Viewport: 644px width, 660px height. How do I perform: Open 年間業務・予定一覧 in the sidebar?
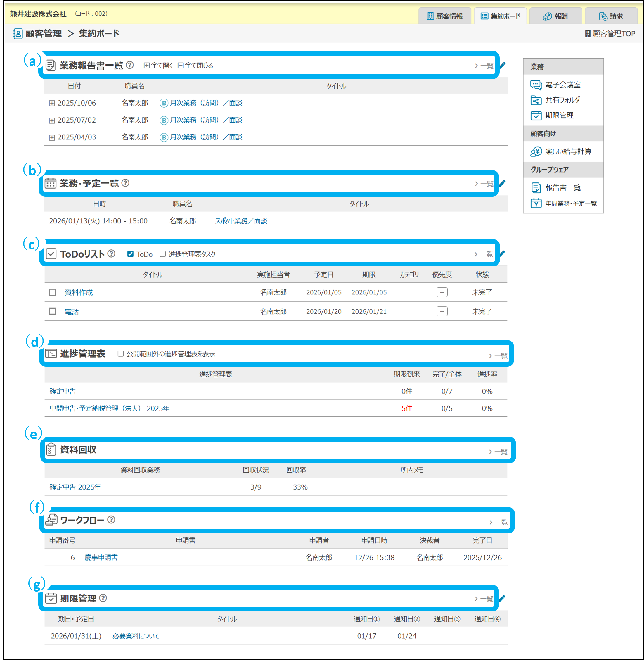pos(571,204)
